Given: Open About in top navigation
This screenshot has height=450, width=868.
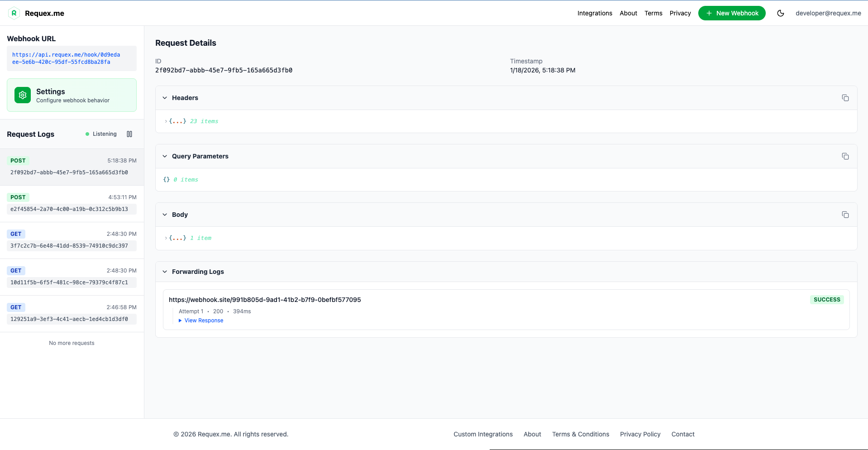Looking at the screenshot, I should (x=628, y=13).
